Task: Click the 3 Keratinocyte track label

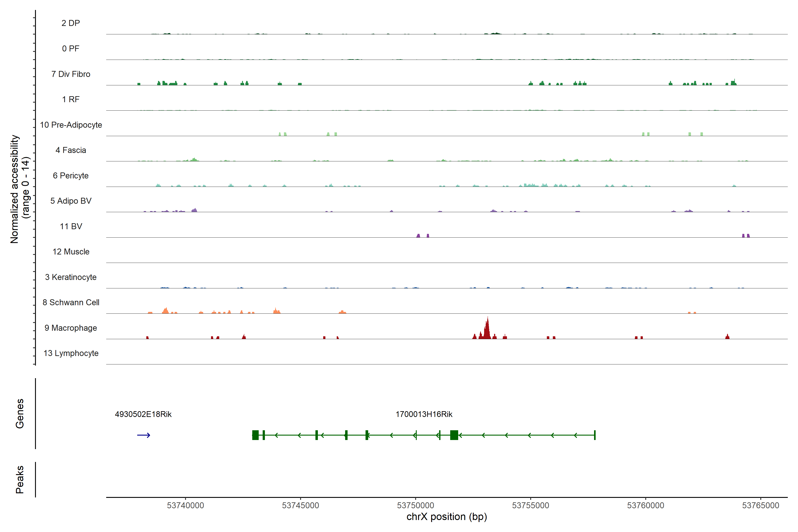Action: [70, 277]
